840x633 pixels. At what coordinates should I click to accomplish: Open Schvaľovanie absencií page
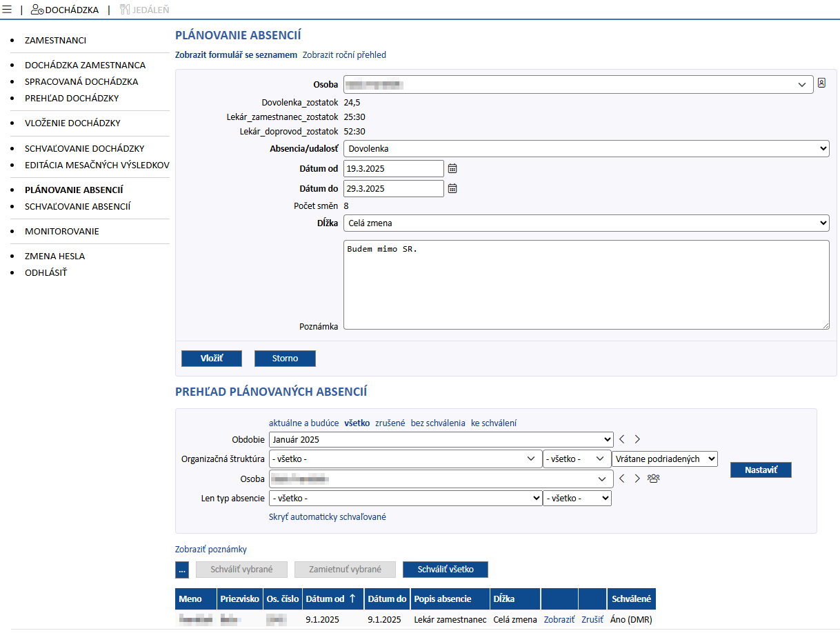[77, 206]
